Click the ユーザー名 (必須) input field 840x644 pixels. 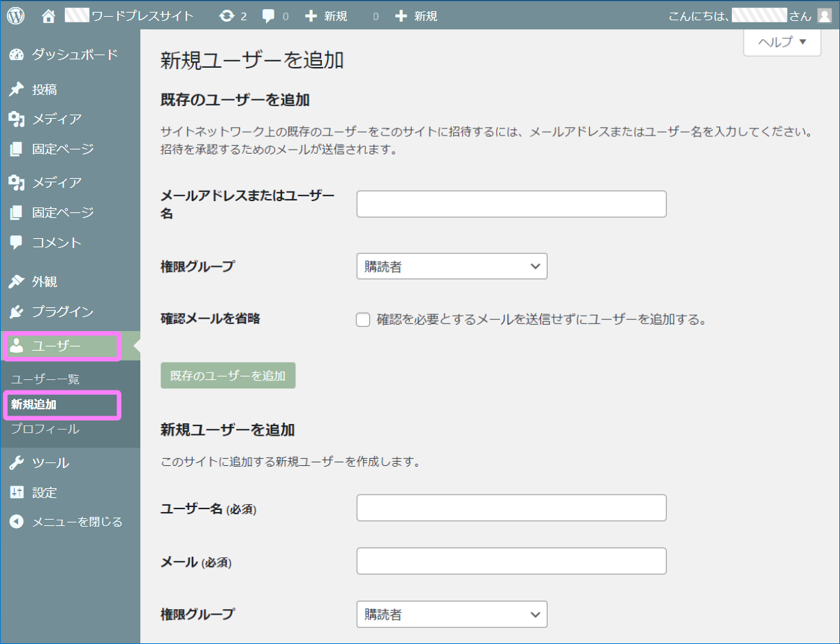tap(511, 508)
